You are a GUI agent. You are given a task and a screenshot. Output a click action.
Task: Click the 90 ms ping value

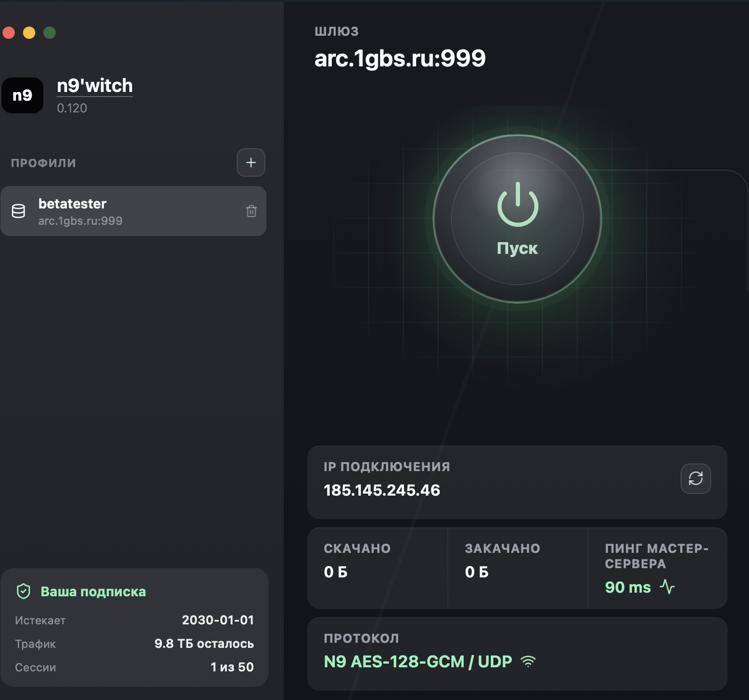(628, 588)
